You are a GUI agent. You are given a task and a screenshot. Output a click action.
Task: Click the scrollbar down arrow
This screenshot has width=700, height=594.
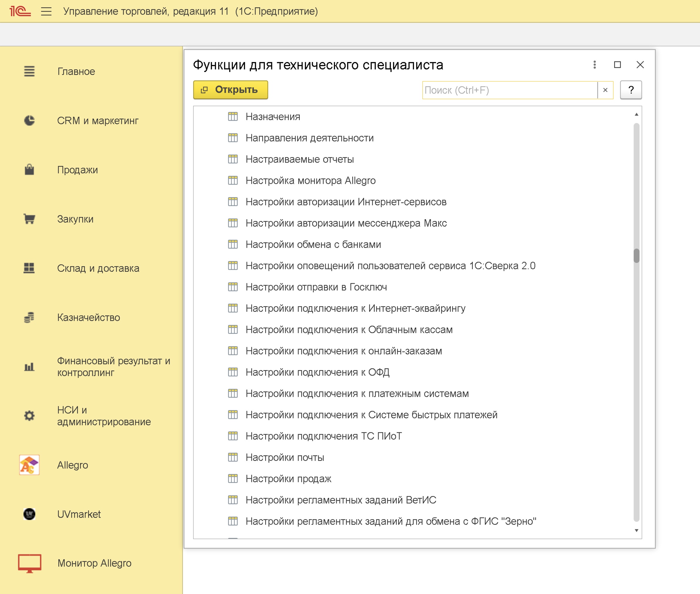pyautogui.click(x=636, y=530)
